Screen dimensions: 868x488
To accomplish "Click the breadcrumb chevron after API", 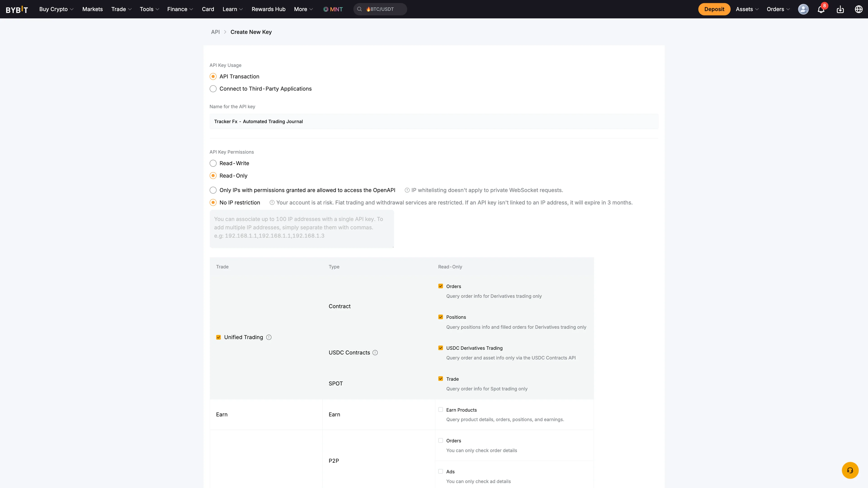I will 225,32.
